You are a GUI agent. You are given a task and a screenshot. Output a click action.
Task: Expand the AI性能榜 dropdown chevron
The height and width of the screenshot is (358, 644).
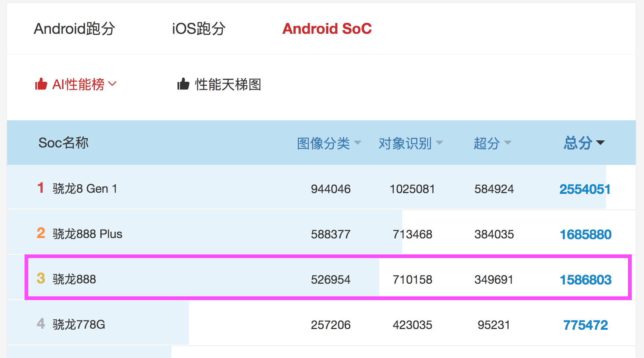point(112,84)
